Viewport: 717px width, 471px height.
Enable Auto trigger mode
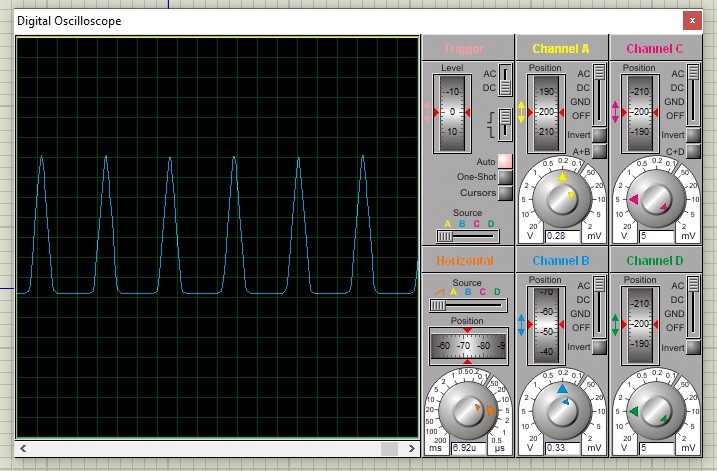point(504,161)
